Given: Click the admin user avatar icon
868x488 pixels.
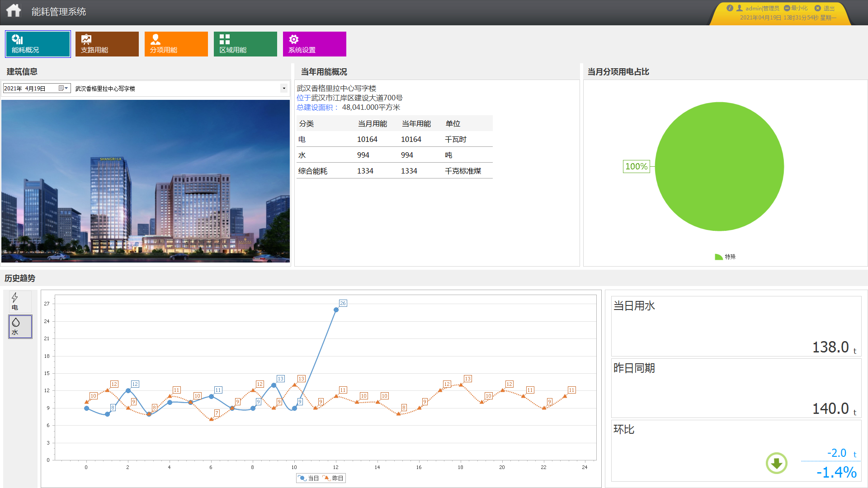Looking at the screenshot, I should coord(740,8).
